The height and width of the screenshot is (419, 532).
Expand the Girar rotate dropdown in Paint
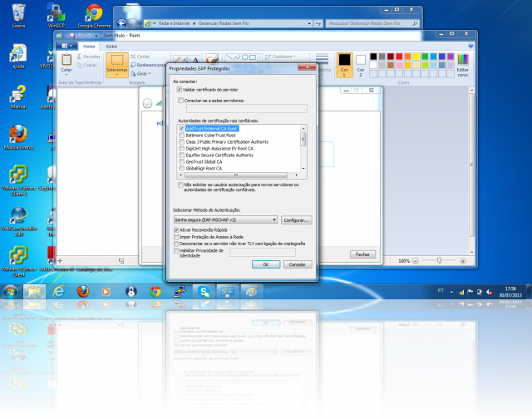point(150,74)
